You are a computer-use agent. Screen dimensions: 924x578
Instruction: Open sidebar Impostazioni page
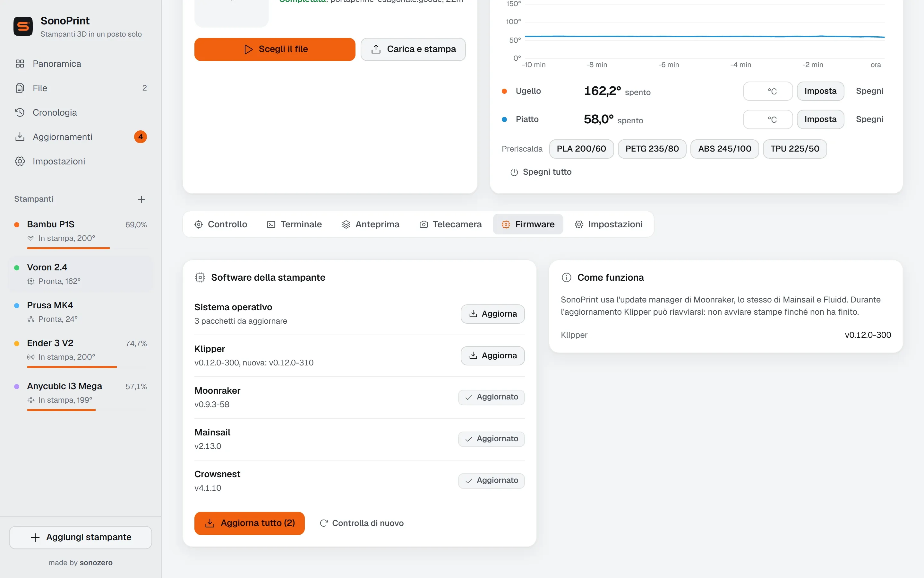point(81,161)
